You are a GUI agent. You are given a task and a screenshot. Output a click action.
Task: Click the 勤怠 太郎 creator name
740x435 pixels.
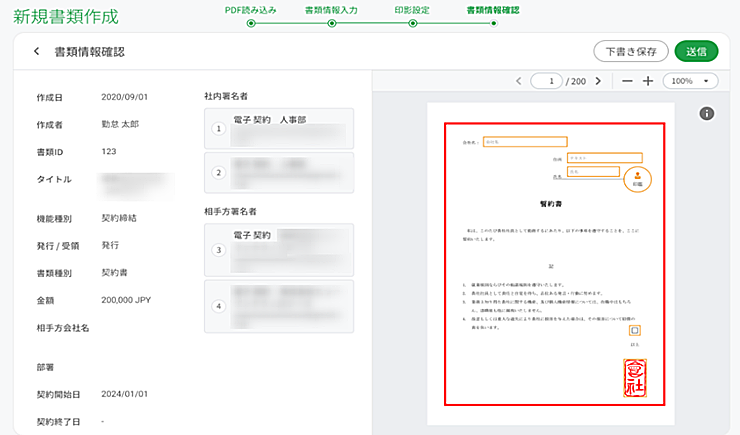(x=120, y=124)
